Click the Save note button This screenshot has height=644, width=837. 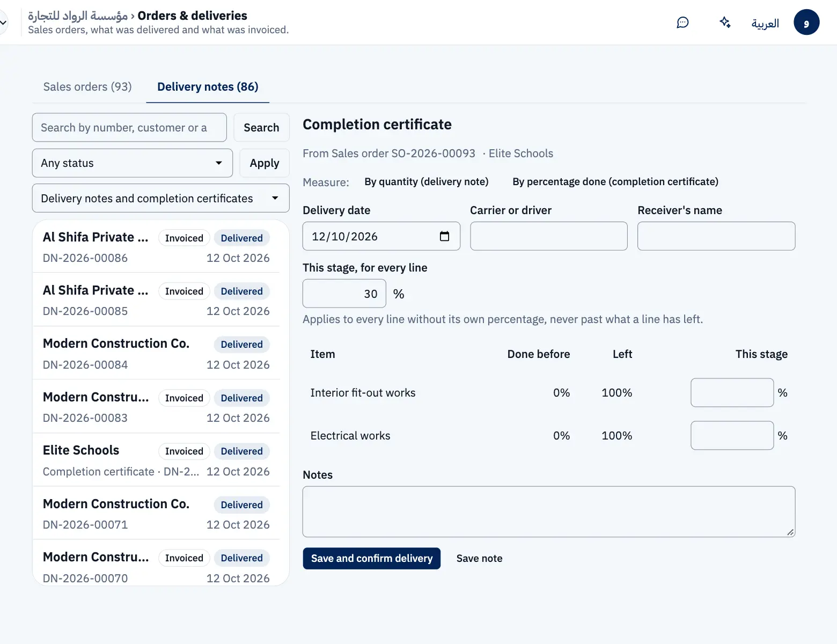tap(480, 559)
